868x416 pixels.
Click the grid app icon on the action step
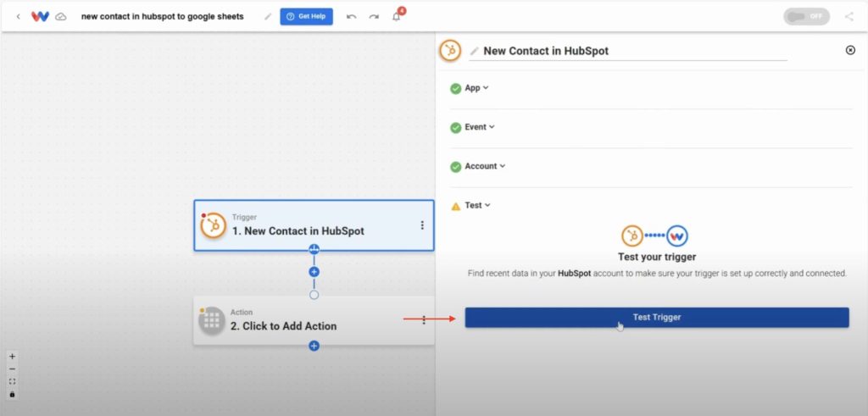point(211,321)
